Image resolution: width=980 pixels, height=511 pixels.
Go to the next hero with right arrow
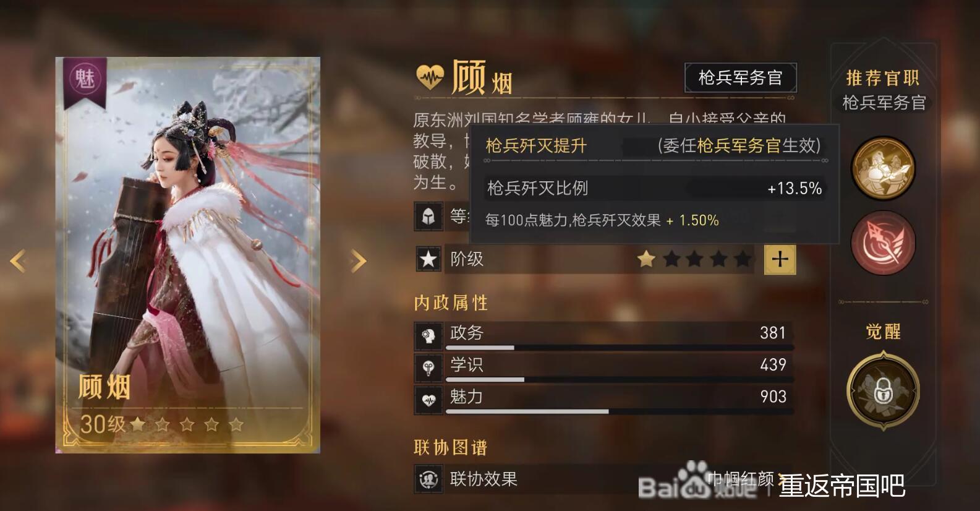pos(358,260)
